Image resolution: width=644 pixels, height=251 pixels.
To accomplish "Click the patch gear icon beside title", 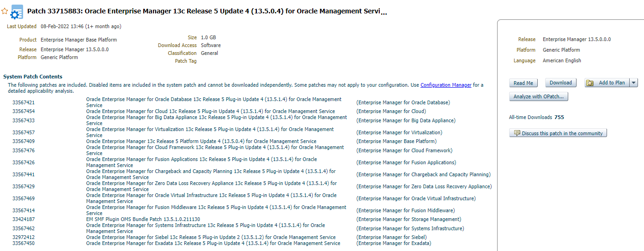I will (17, 12).
